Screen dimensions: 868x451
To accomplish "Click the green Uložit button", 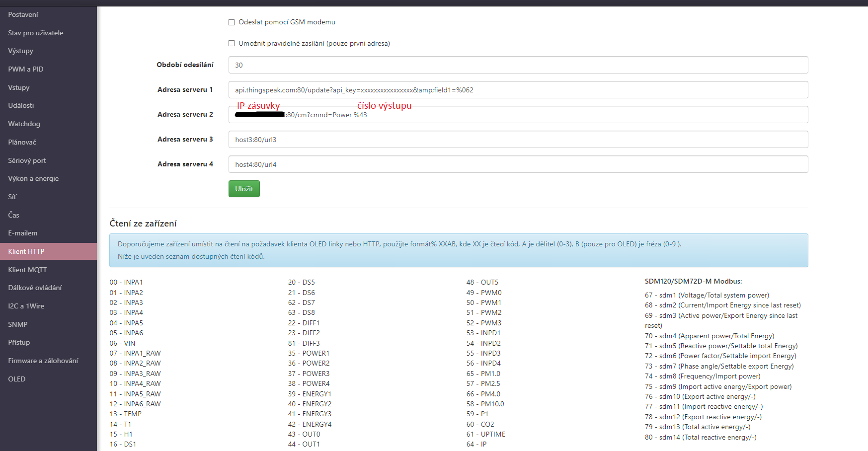I will tap(244, 189).
